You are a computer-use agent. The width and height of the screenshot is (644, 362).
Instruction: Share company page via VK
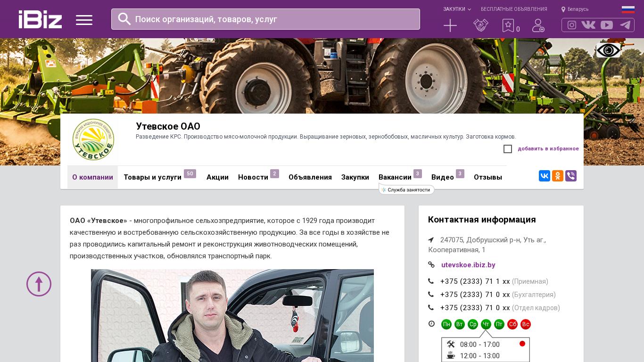[545, 176]
